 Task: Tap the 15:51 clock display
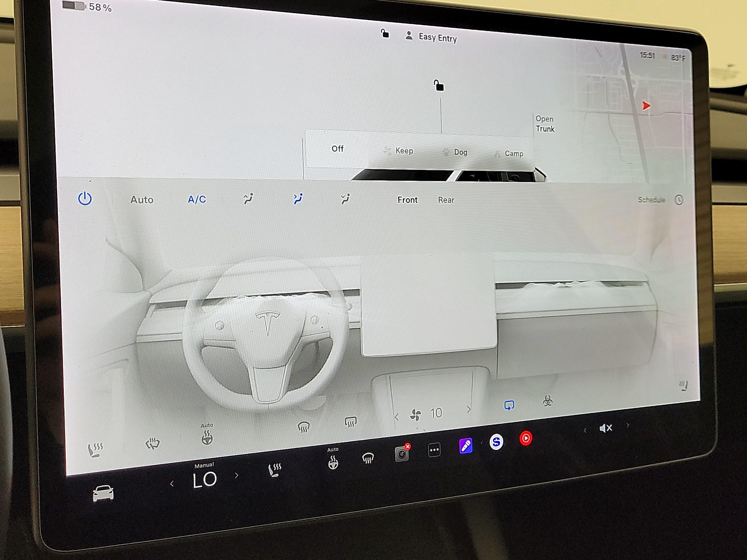point(647,55)
